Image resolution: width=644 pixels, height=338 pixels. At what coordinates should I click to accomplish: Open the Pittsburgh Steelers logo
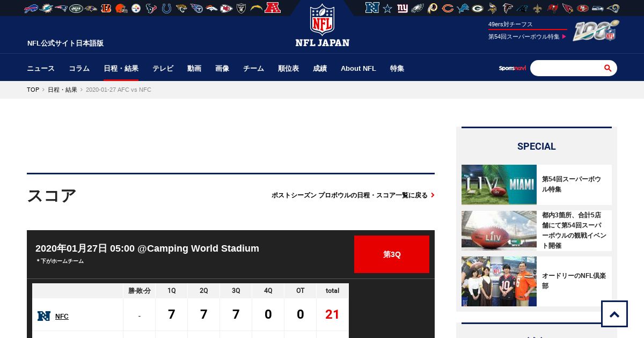click(x=136, y=8)
